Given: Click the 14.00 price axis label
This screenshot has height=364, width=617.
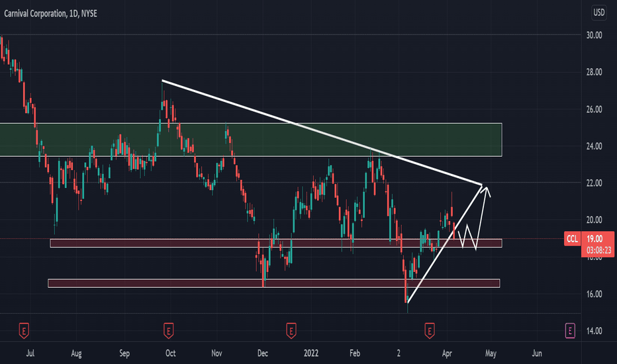Looking at the screenshot, I should (594, 331).
